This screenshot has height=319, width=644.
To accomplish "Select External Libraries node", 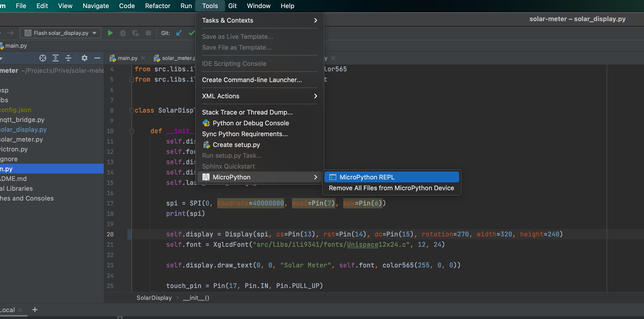I will pos(16,188).
